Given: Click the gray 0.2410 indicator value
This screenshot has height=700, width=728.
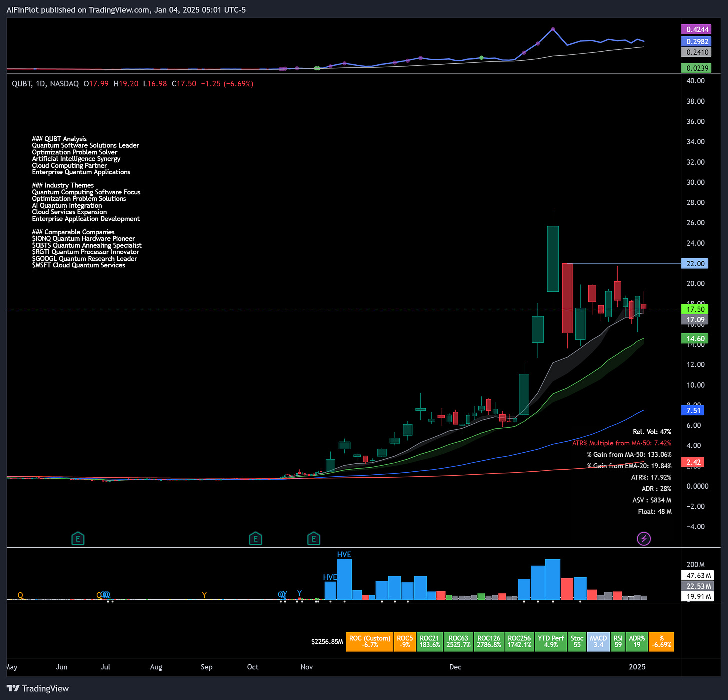Looking at the screenshot, I should [x=696, y=52].
